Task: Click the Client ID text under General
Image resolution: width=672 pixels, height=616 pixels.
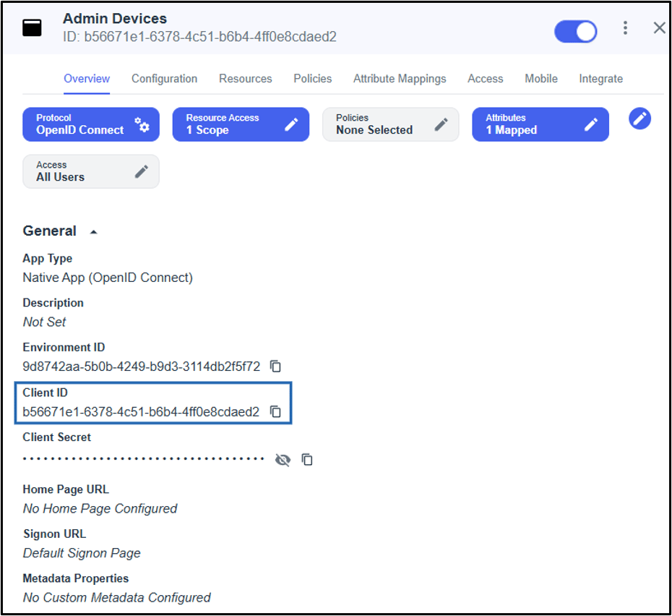Action: 141,412
